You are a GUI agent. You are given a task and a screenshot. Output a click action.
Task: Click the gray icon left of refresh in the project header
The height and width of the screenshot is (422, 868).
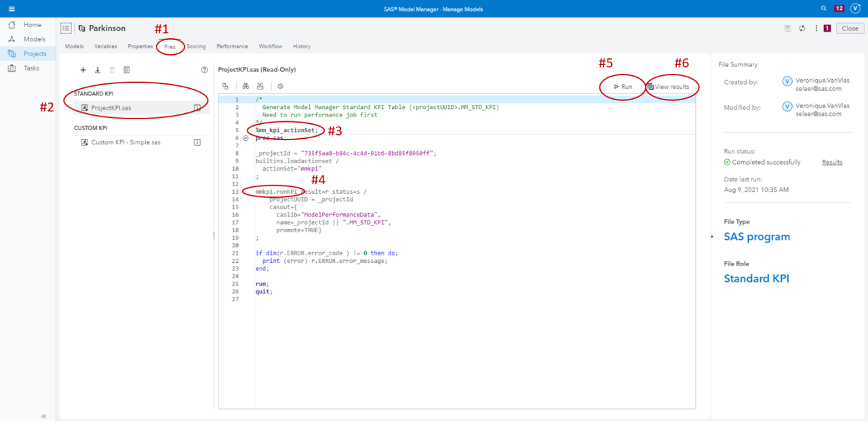coord(787,28)
